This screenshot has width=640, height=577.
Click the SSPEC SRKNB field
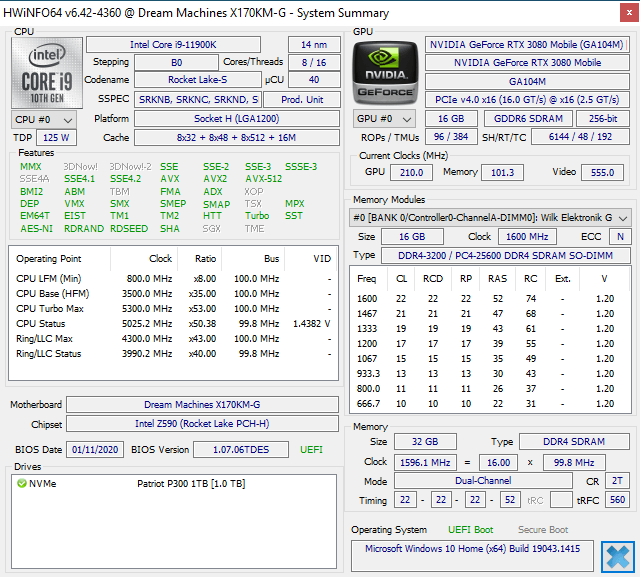[198, 99]
